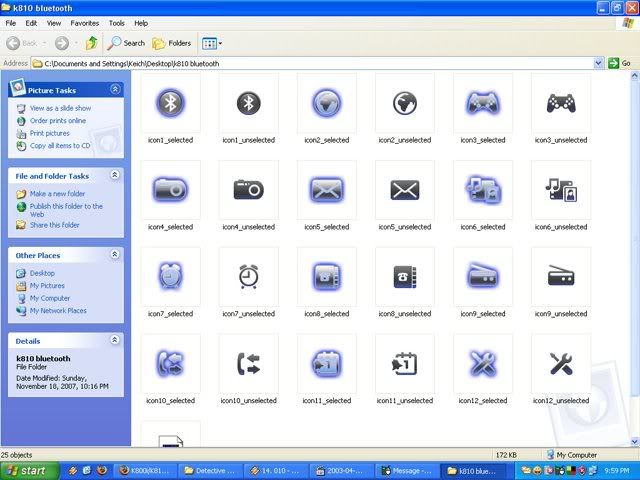Click Print pictures link
The image size is (640, 480).
click(x=49, y=133)
